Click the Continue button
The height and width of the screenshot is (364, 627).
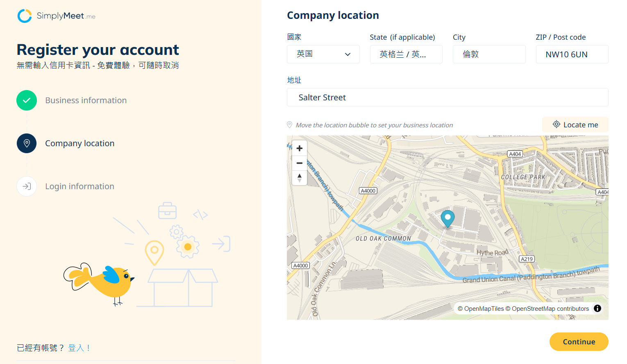coord(579,341)
